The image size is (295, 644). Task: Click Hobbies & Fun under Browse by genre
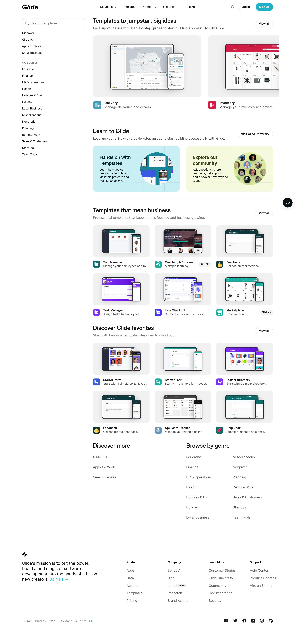[197, 497]
